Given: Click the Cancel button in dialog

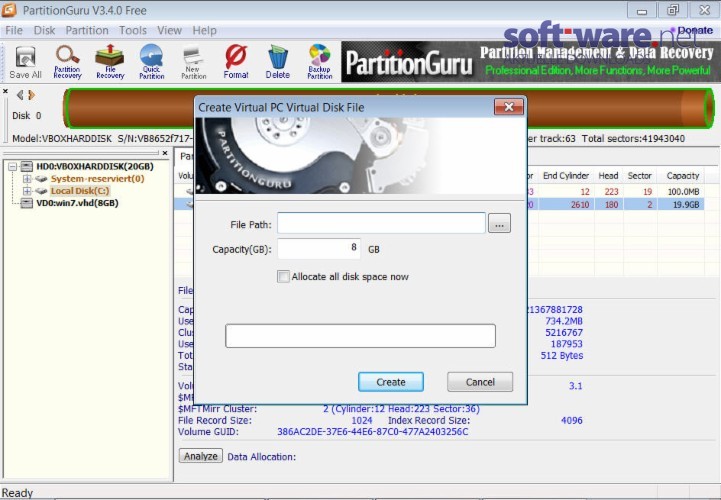Looking at the screenshot, I should tap(480, 382).
